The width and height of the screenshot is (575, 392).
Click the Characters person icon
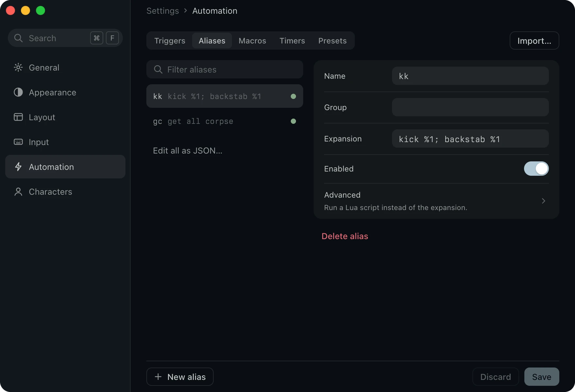(18, 192)
